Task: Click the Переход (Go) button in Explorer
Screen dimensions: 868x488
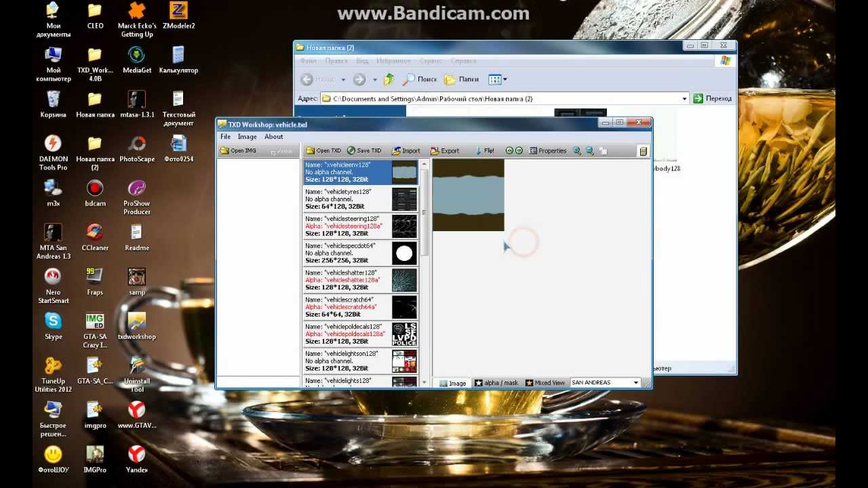Action: click(713, 98)
